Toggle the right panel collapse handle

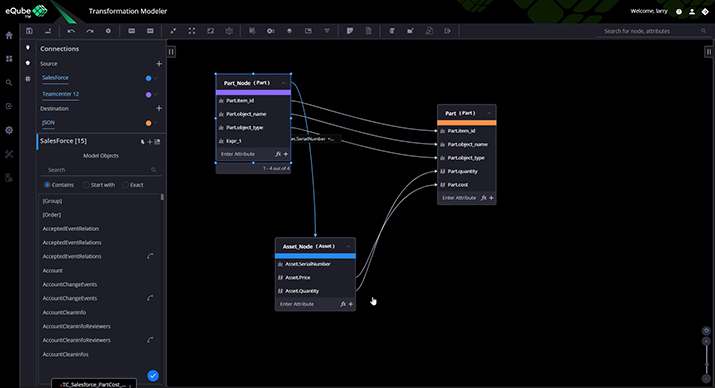coord(709,52)
